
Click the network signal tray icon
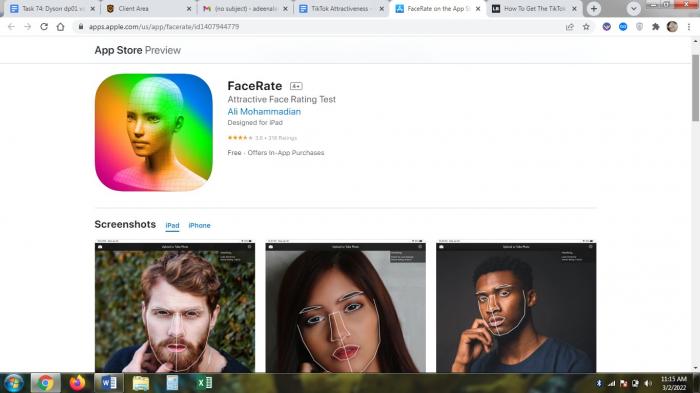(612, 383)
